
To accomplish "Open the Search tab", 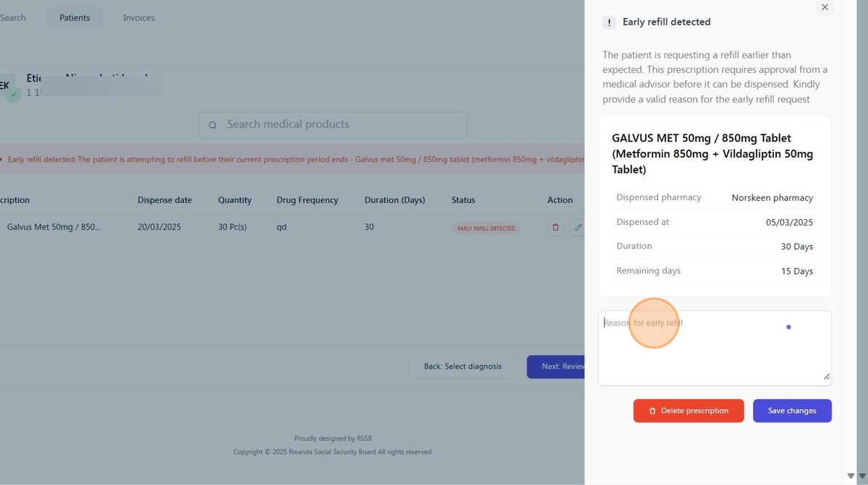I will (12, 18).
